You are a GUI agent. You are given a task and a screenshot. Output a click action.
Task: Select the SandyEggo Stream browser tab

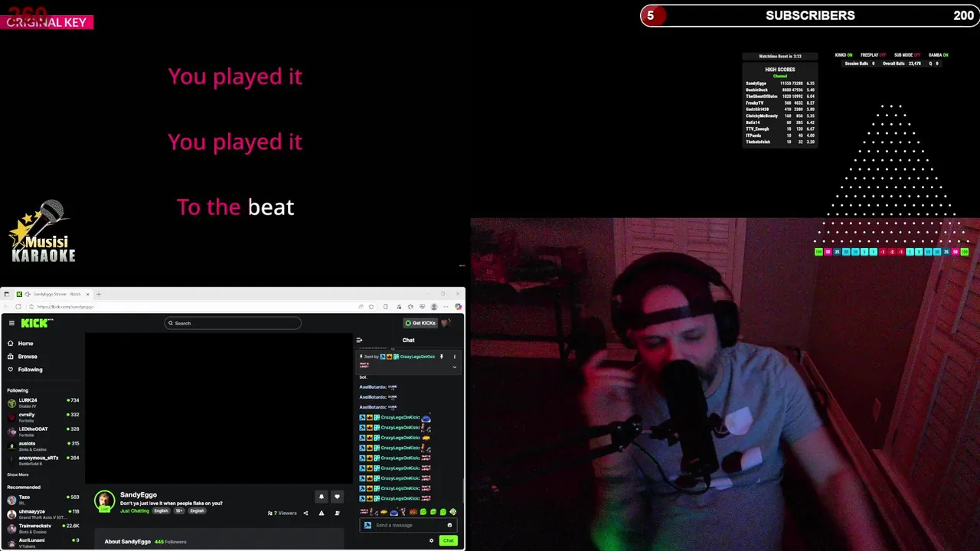tap(54, 294)
